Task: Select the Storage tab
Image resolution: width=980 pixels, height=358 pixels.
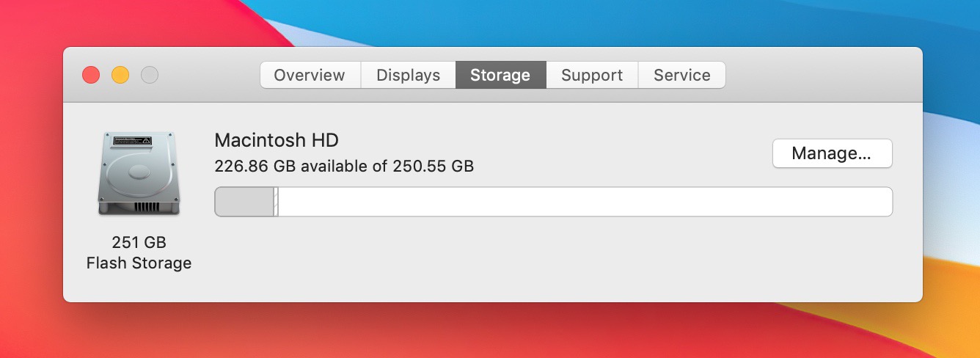Action: pos(500,75)
